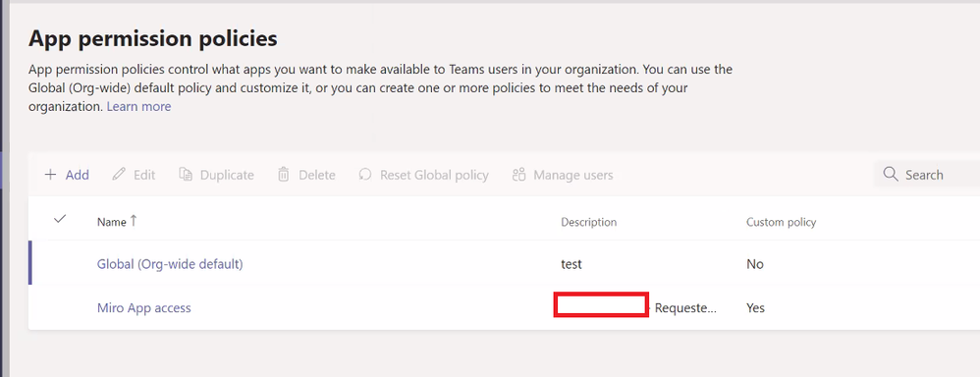The width and height of the screenshot is (980, 377).
Task: Click the ascending sort arrow beside Name
Action: click(x=133, y=221)
